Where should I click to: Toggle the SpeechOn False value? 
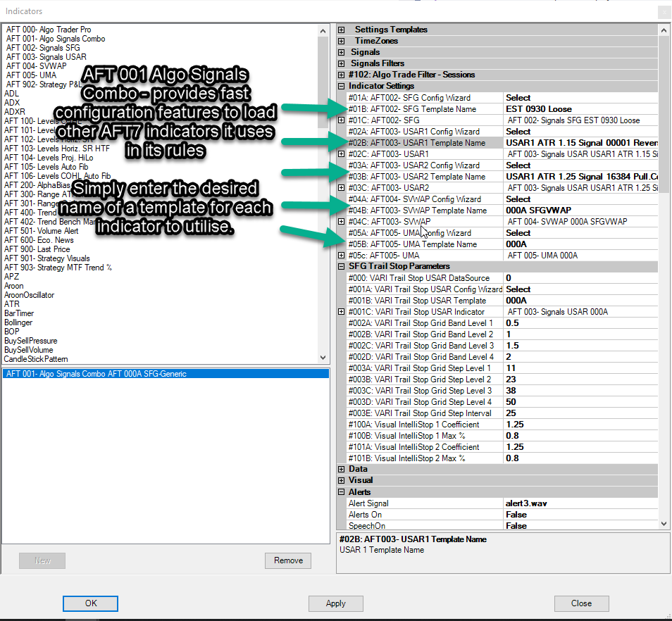tap(580, 526)
